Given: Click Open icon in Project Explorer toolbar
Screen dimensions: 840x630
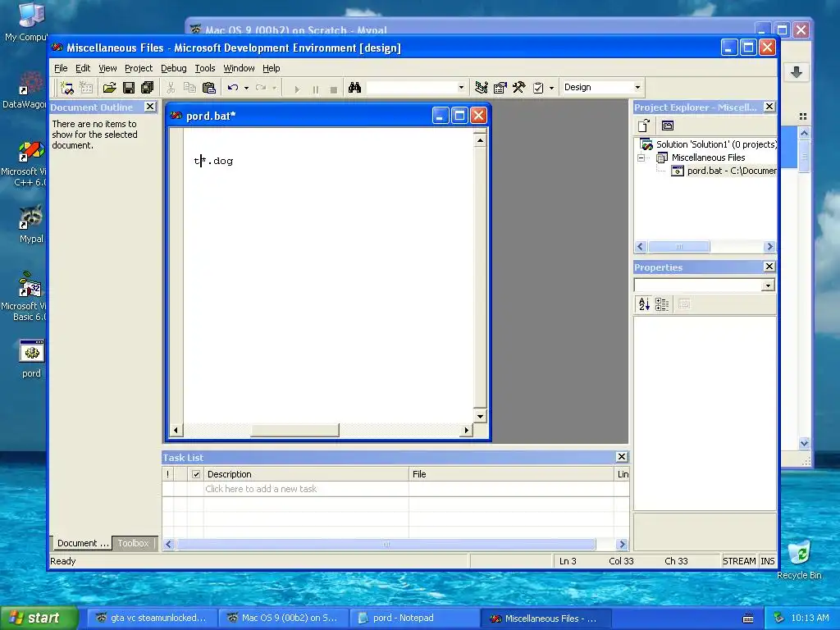Looking at the screenshot, I should [x=644, y=126].
